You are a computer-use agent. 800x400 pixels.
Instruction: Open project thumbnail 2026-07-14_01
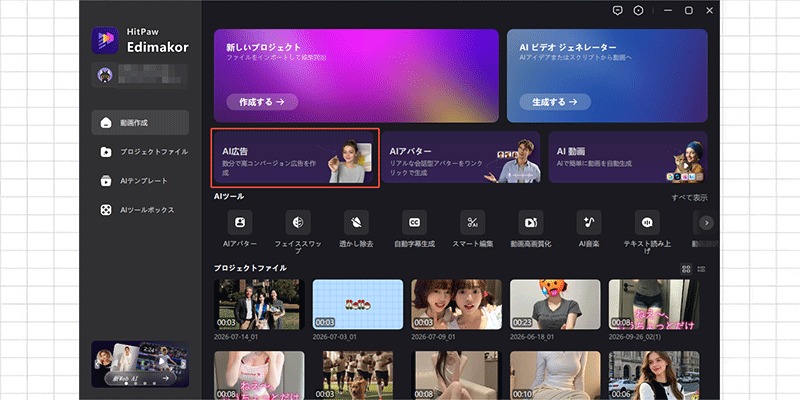click(x=259, y=304)
